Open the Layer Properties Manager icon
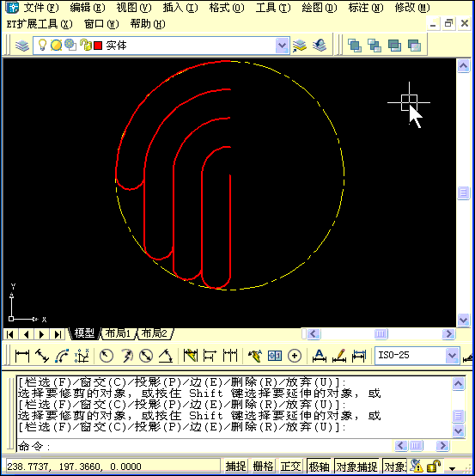This screenshot has height=476, width=475. pos(22,46)
